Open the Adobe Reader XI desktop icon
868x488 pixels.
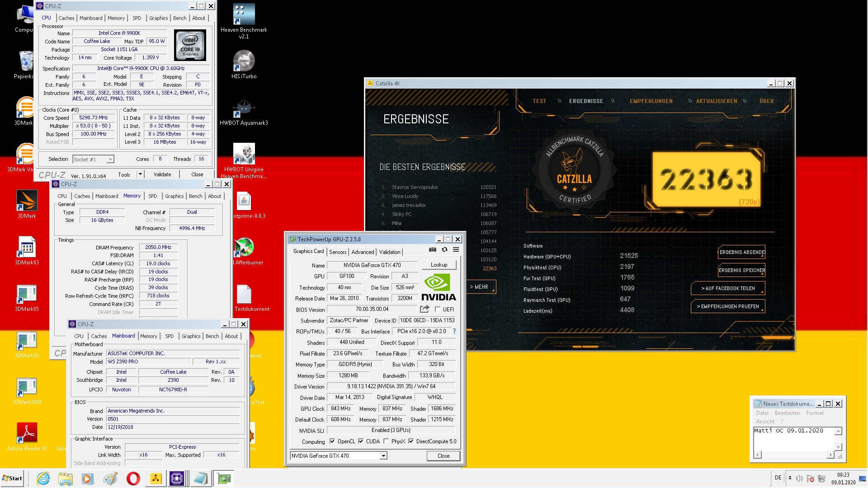tap(27, 436)
